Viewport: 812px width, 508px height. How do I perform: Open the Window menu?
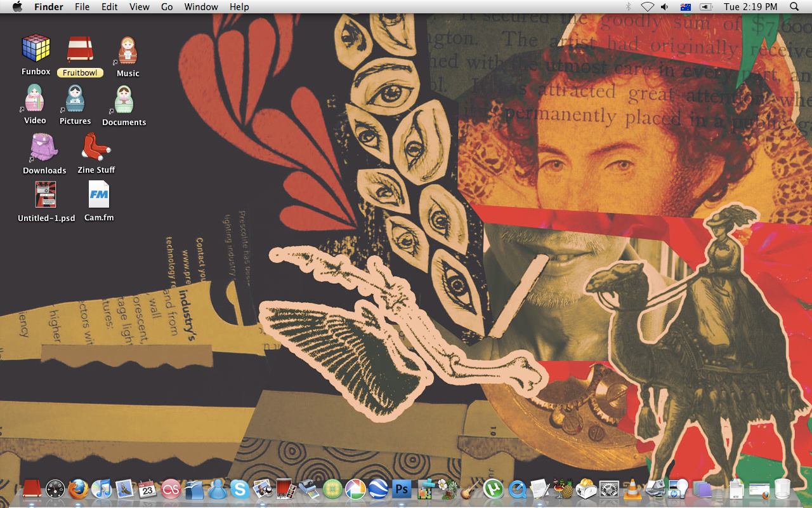click(201, 7)
